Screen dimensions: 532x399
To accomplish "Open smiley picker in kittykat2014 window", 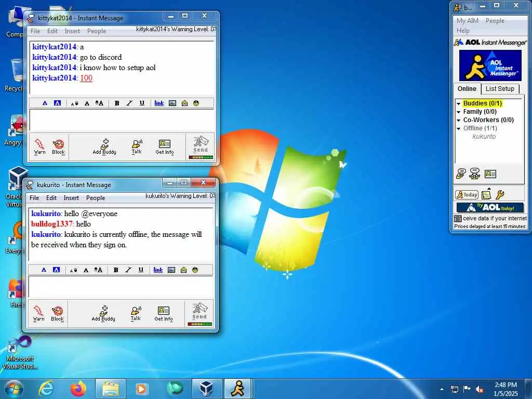I will coord(196,103).
